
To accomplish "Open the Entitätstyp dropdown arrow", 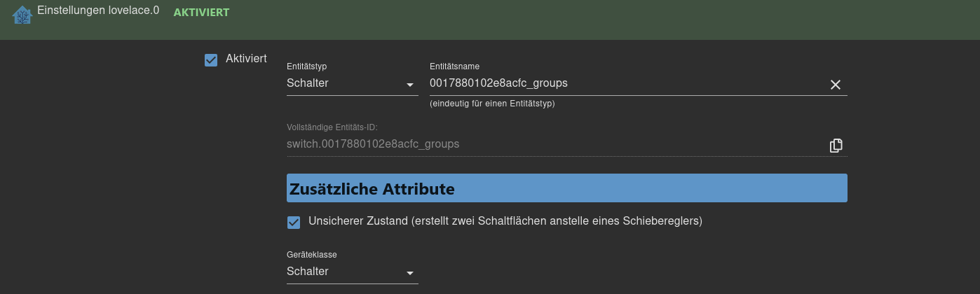I will [410, 85].
